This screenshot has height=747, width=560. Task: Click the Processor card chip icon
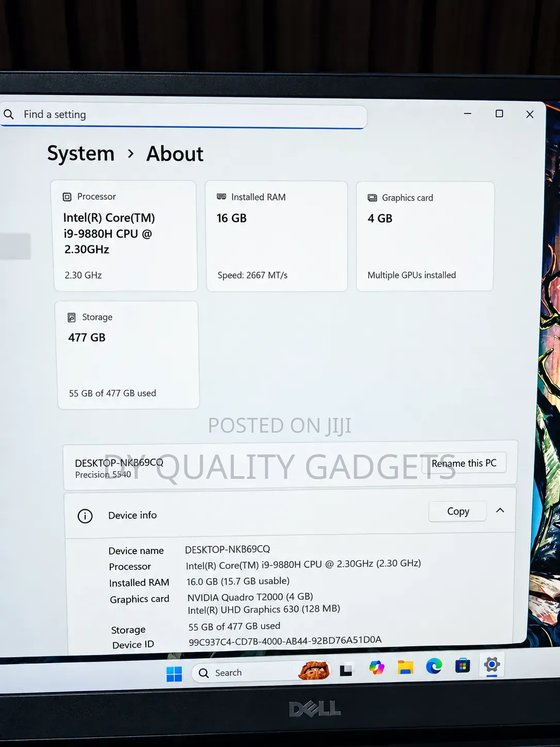(67, 197)
